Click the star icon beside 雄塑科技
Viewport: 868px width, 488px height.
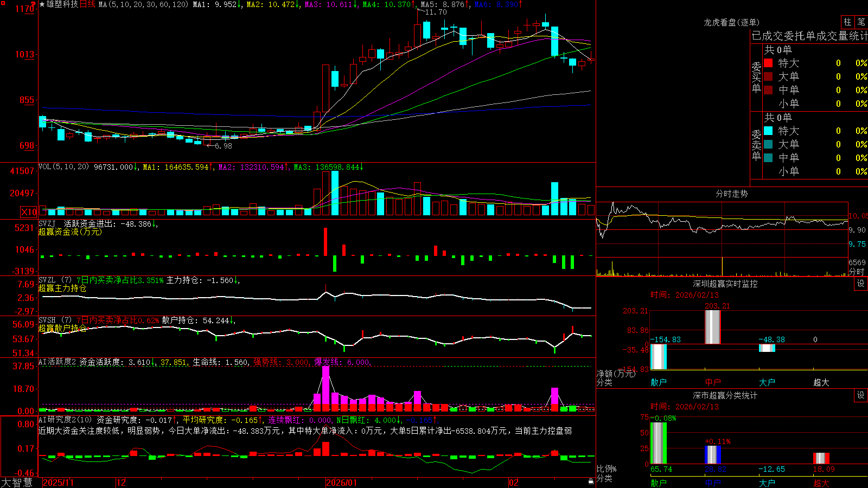tap(42, 4)
